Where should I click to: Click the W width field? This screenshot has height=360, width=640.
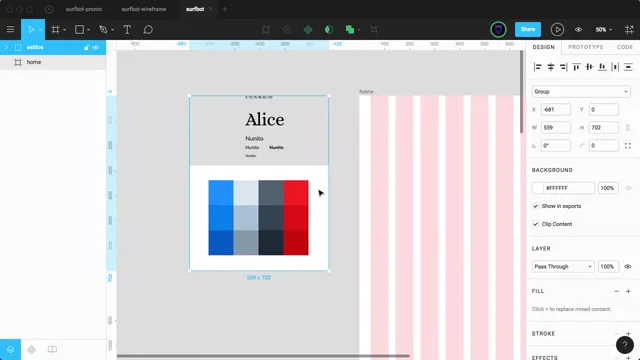click(556, 127)
